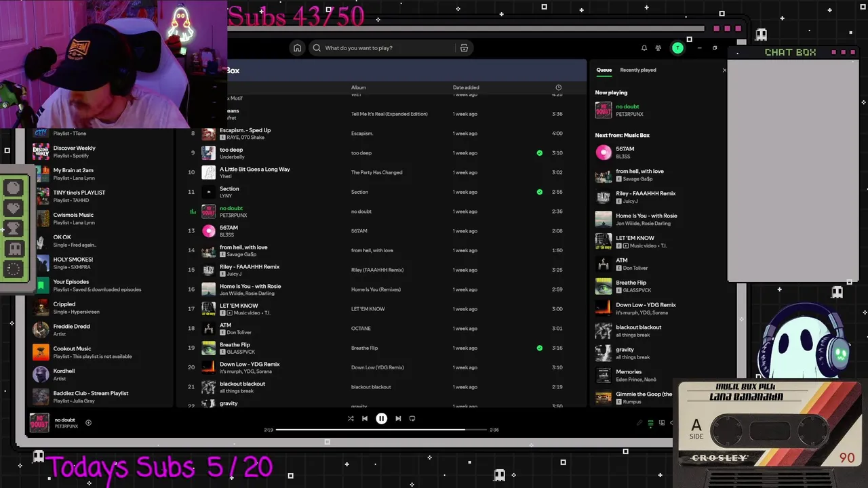Switch to Recently played tab

(x=638, y=70)
